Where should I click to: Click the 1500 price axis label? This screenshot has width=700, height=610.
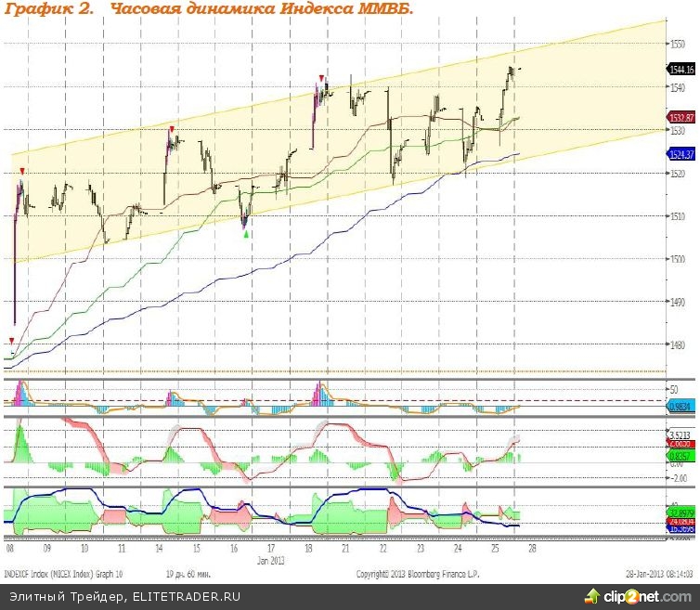678,259
